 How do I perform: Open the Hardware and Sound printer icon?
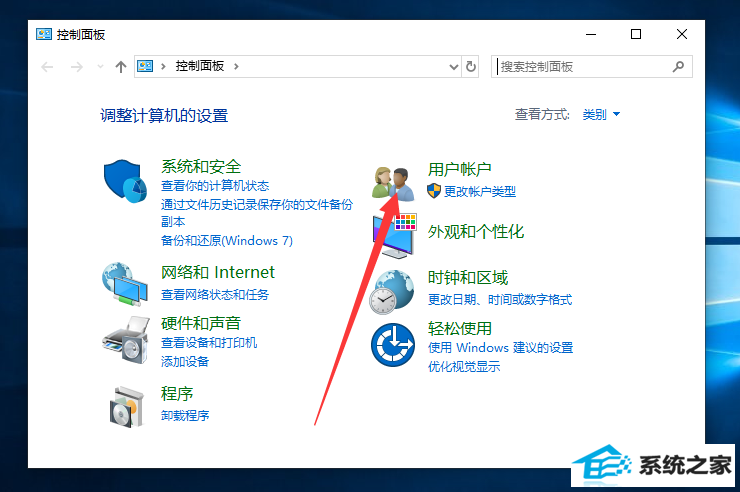click(126, 340)
